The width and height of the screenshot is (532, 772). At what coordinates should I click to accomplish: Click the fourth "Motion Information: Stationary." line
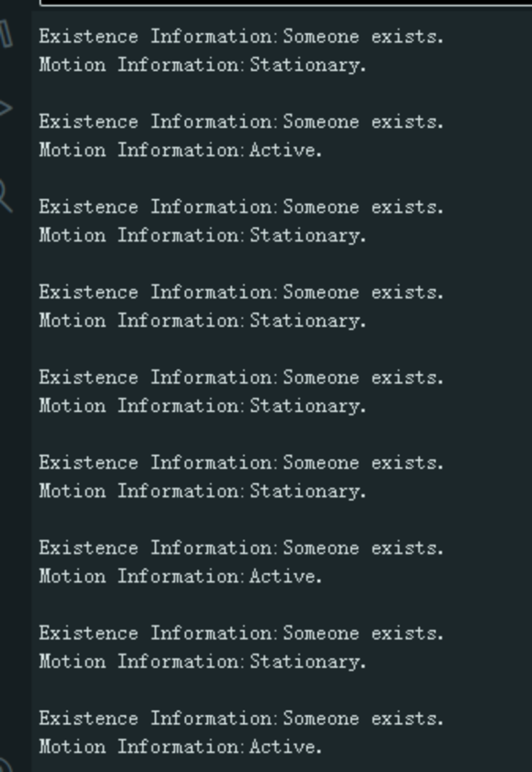pos(202,406)
